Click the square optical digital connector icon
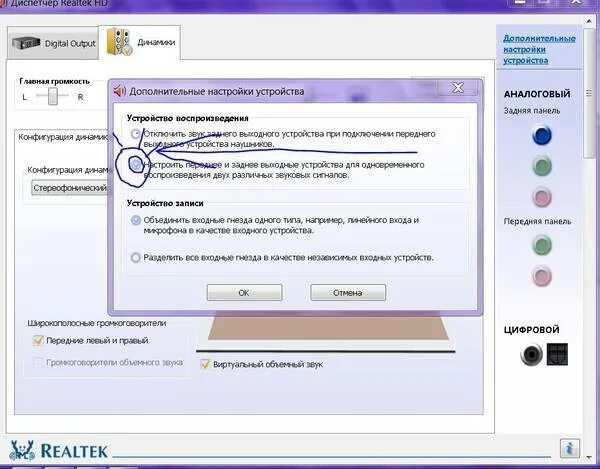The image size is (600, 469). click(x=557, y=354)
